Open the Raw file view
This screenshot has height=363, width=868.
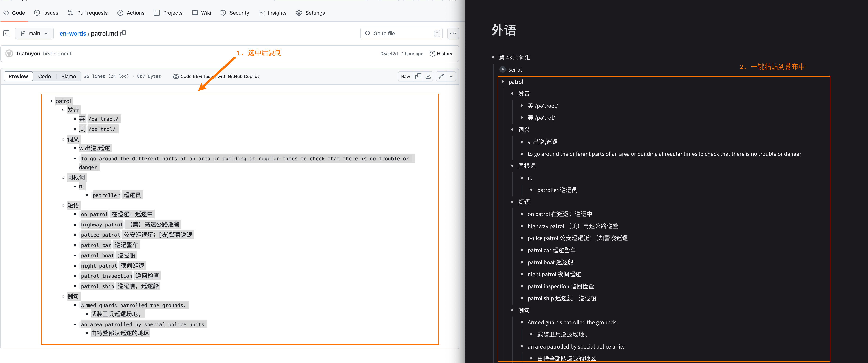405,76
